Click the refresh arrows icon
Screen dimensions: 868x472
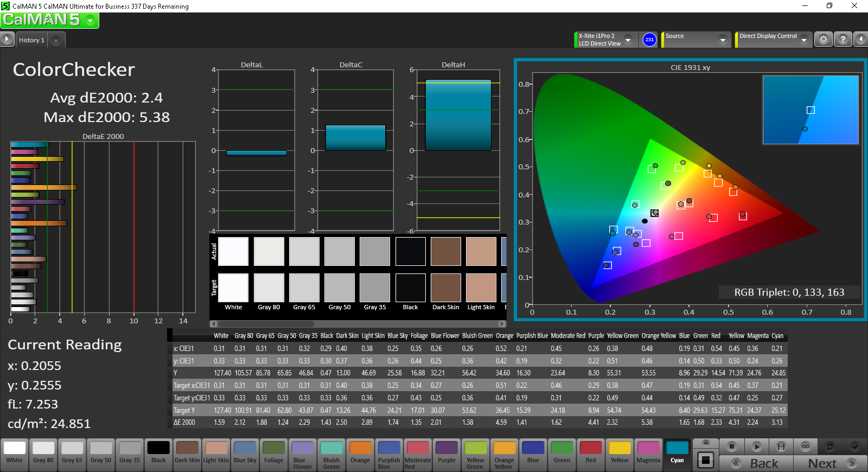830,447
